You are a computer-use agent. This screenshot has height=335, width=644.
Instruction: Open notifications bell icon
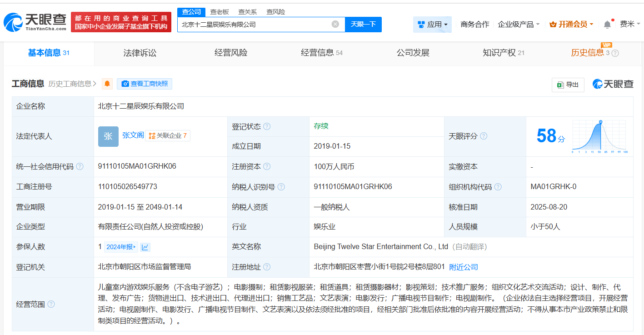point(607,25)
